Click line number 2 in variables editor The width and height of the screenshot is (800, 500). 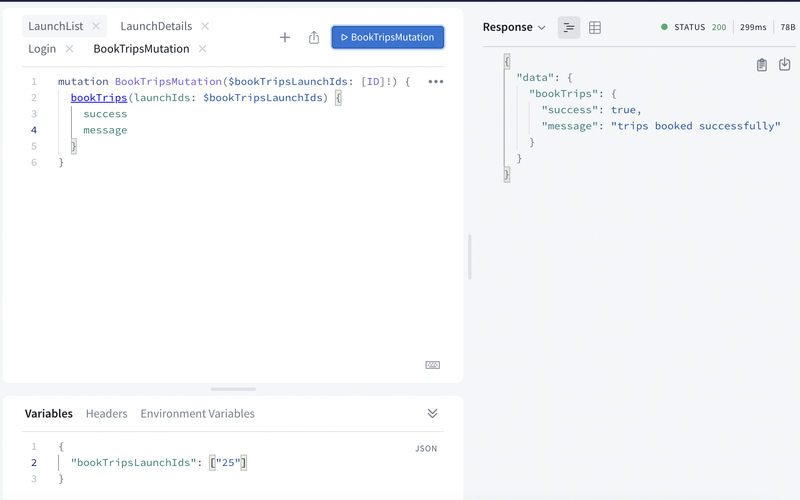click(x=34, y=463)
